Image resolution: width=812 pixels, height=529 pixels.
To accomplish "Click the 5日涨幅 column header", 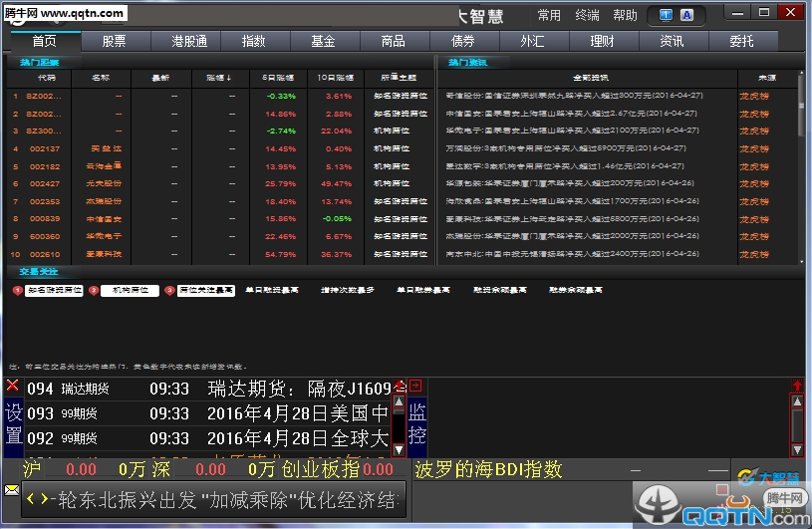I will 278,78.
